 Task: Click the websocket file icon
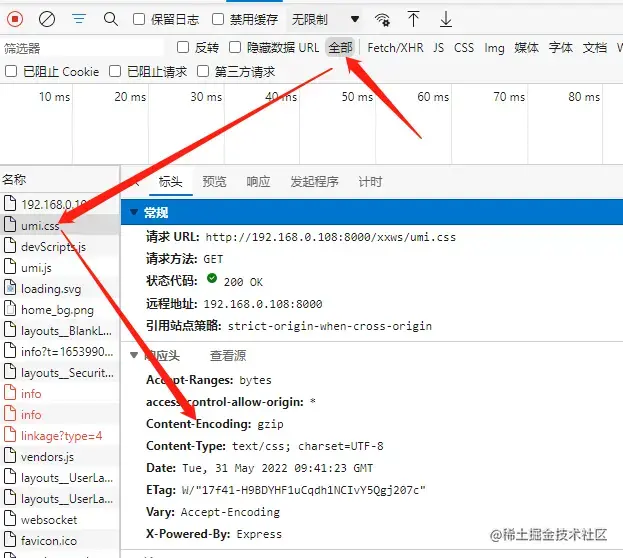pyautogui.click(x=10, y=518)
